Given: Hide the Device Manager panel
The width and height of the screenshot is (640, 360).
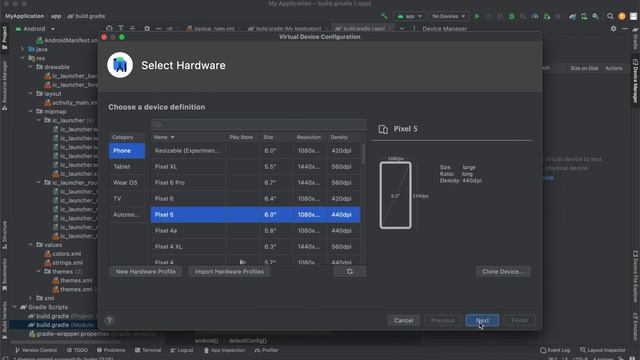Looking at the screenshot, I should (625, 29).
